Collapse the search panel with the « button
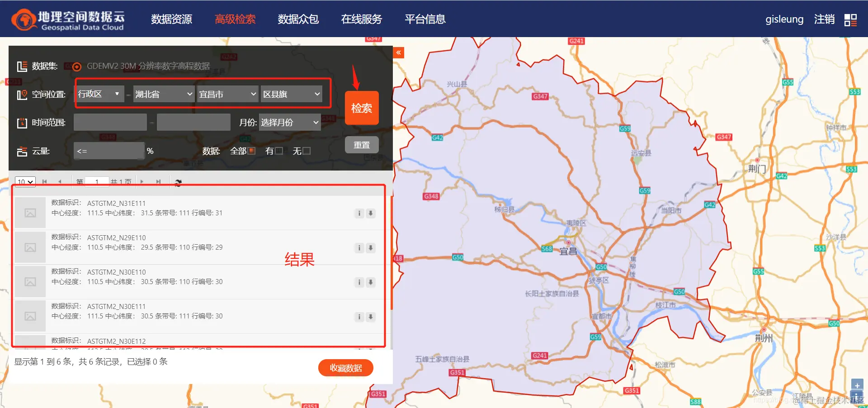Image resolution: width=868 pixels, height=408 pixels. [x=399, y=52]
